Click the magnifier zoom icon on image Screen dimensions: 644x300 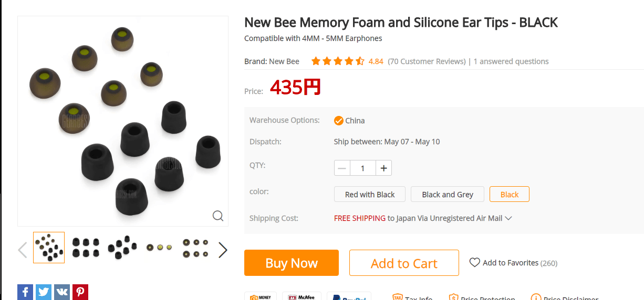218,216
